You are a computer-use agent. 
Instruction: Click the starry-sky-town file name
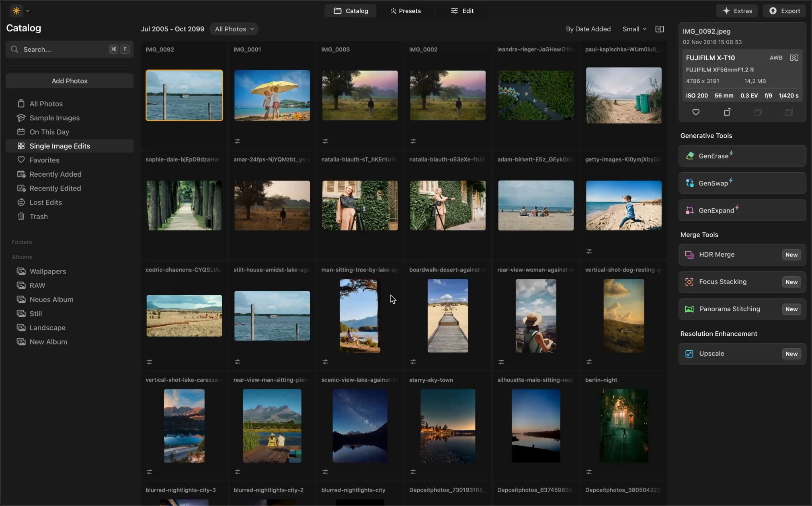pyautogui.click(x=431, y=380)
